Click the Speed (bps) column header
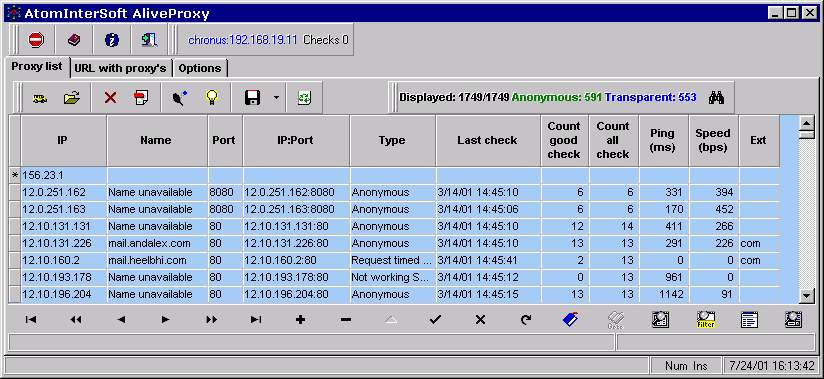The height and width of the screenshot is (379, 824). coord(714,140)
